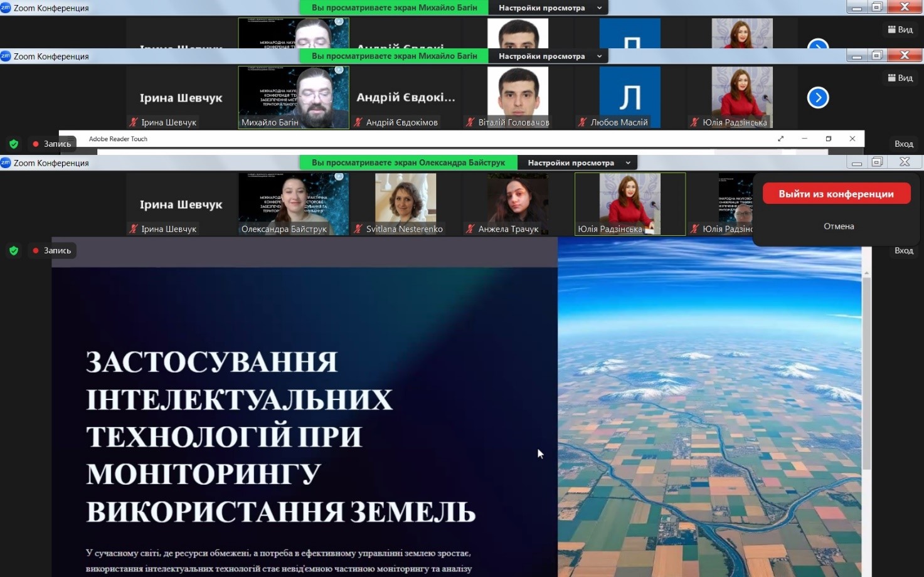This screenshot has width=924, height=577.
Task: Click the muted mic icon of Ірина Шевчук in the bottom window
Action: [134, 229]
